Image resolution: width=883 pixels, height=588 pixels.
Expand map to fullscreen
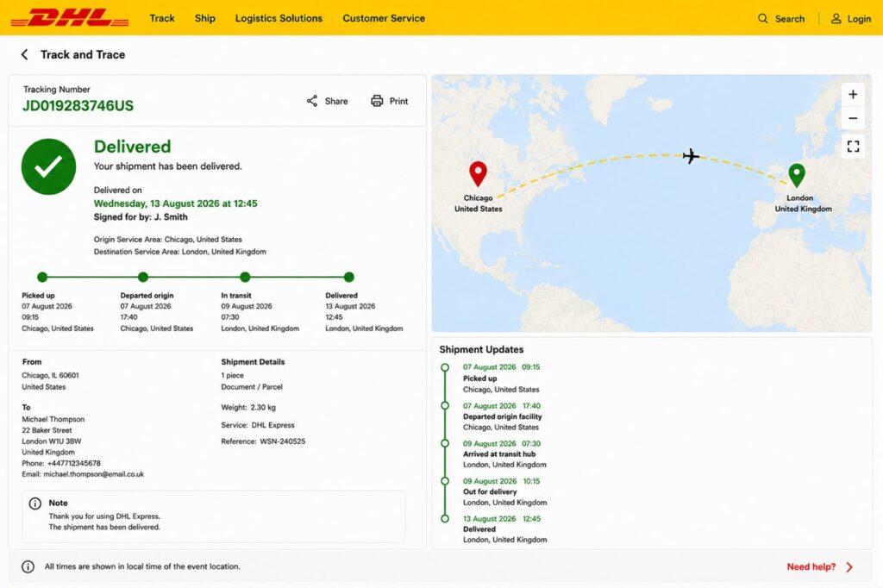(x=853, y=147)
